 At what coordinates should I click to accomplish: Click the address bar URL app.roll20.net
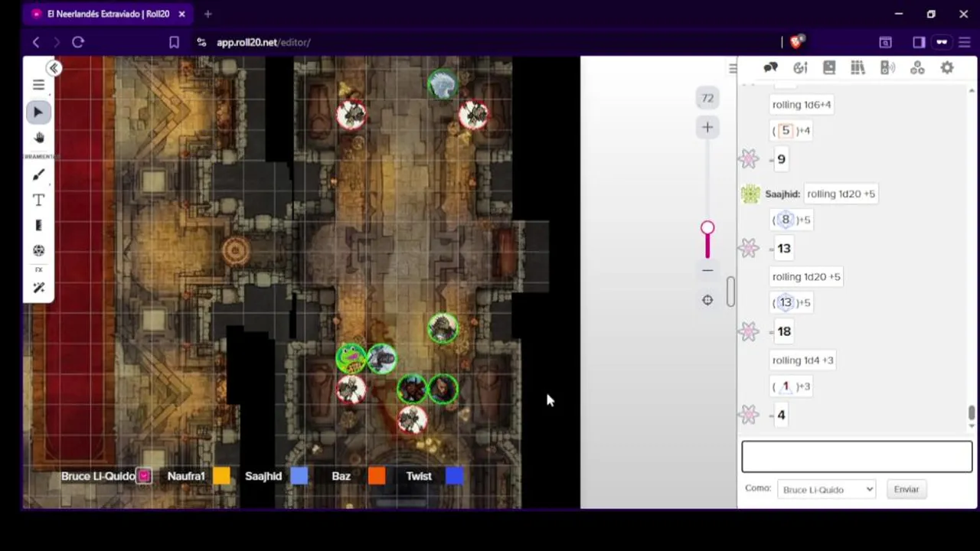point(263,42)
